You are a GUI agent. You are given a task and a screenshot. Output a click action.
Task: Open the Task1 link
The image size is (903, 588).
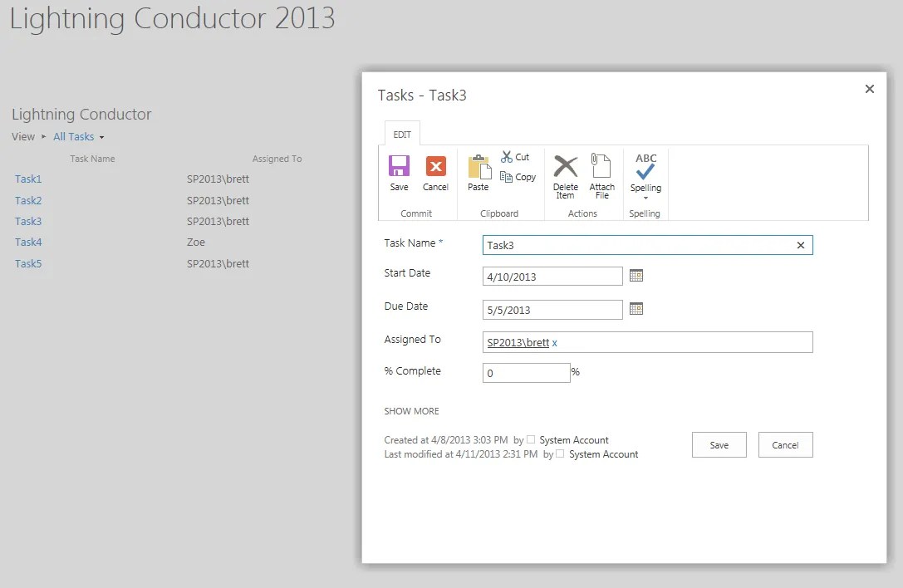point(28,179)
